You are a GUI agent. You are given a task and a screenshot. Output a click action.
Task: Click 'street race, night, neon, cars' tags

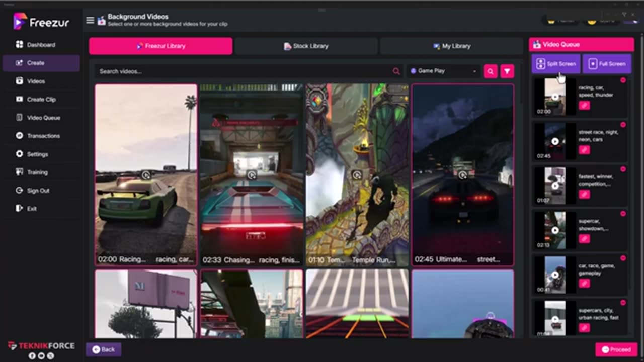[x=598, y=136]
